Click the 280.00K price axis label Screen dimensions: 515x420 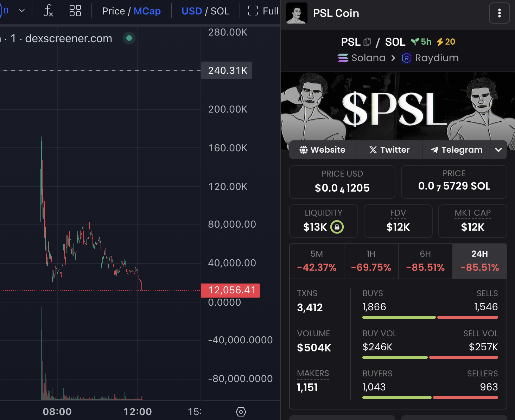tap(228, 32)
